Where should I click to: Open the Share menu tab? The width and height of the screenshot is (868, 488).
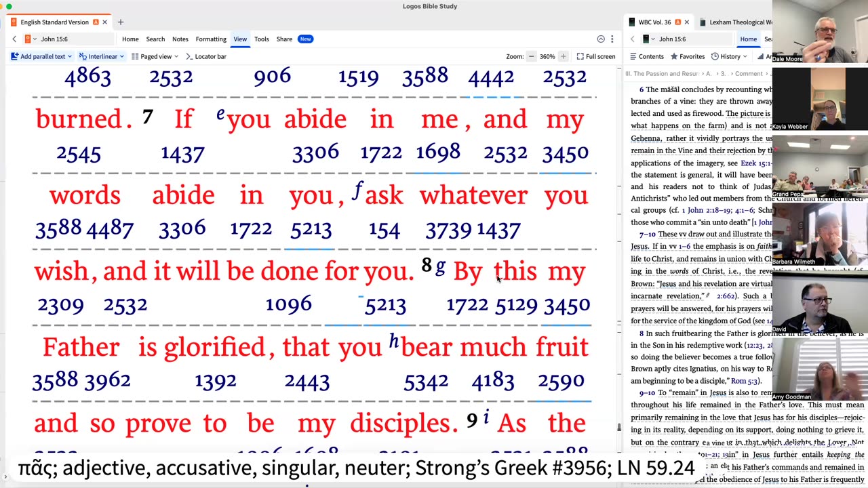tap(284, 39)
